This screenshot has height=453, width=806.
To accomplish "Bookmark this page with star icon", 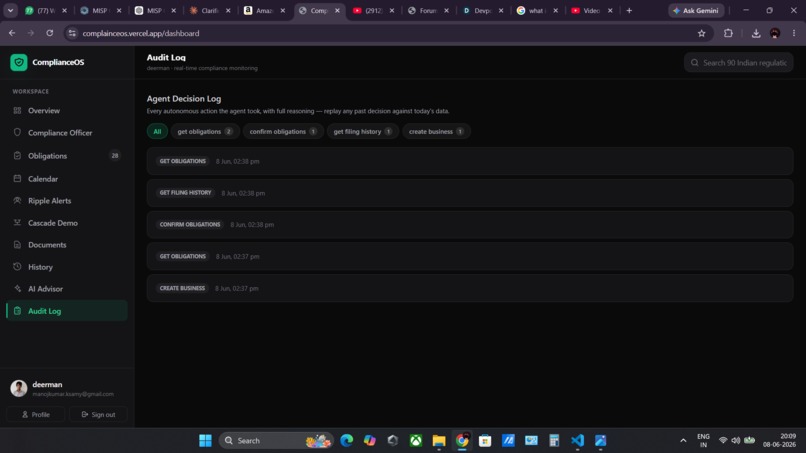I will point(702,33).
